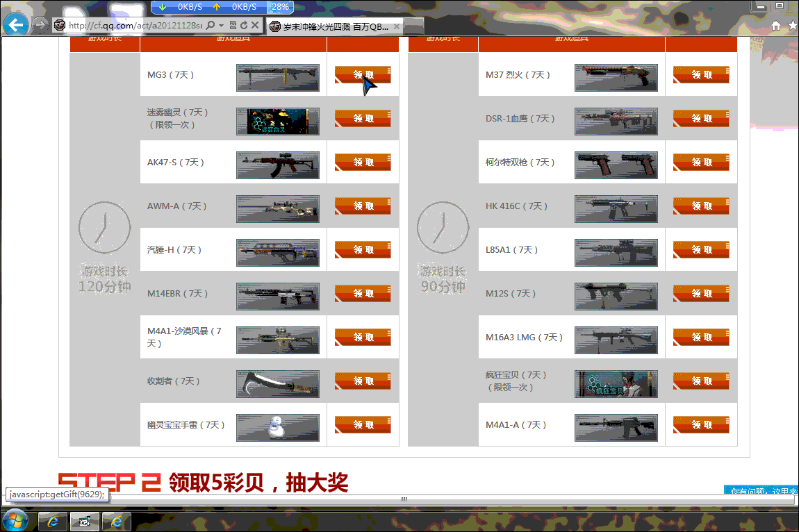Claim the M37 烈火 item

(701, 74)
